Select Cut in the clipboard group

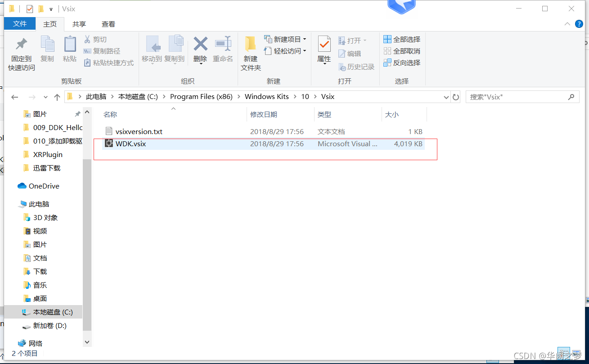pos(95,40)
